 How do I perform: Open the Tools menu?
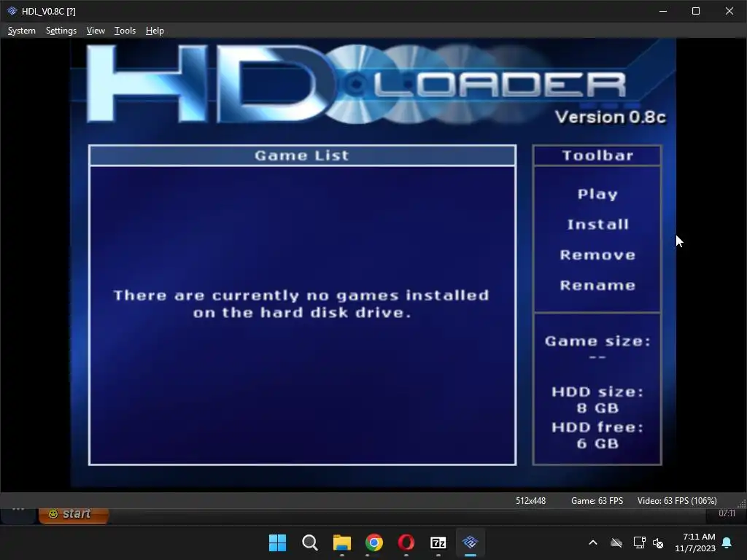125,31
